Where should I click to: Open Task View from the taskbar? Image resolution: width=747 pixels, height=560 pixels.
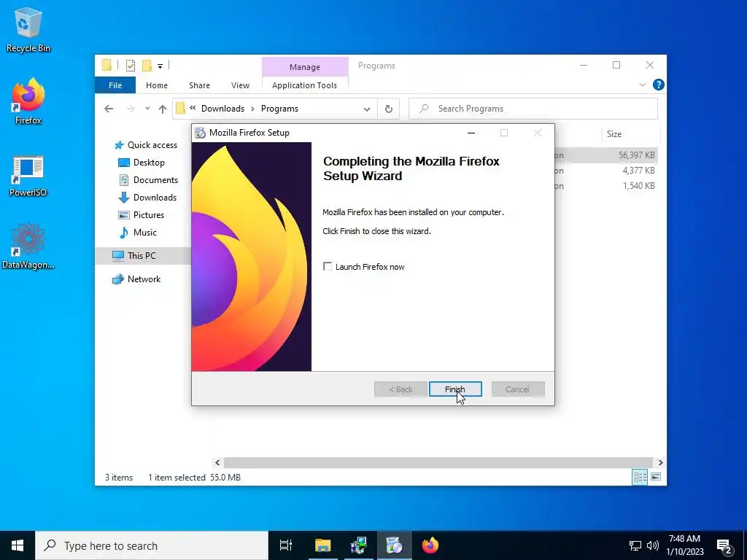(286, 545)
